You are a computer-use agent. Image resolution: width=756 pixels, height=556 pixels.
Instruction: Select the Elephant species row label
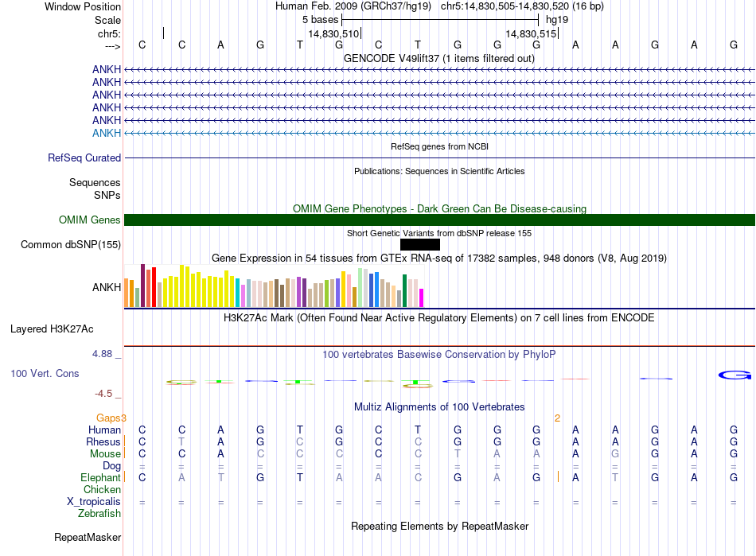coord(100,477)
